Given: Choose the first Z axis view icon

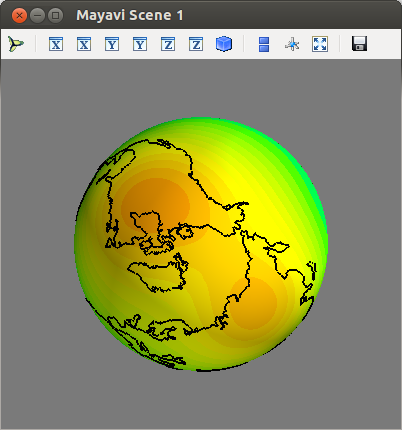Looking at the screenshot, I should pyautogui.click(x=168, y=44).
